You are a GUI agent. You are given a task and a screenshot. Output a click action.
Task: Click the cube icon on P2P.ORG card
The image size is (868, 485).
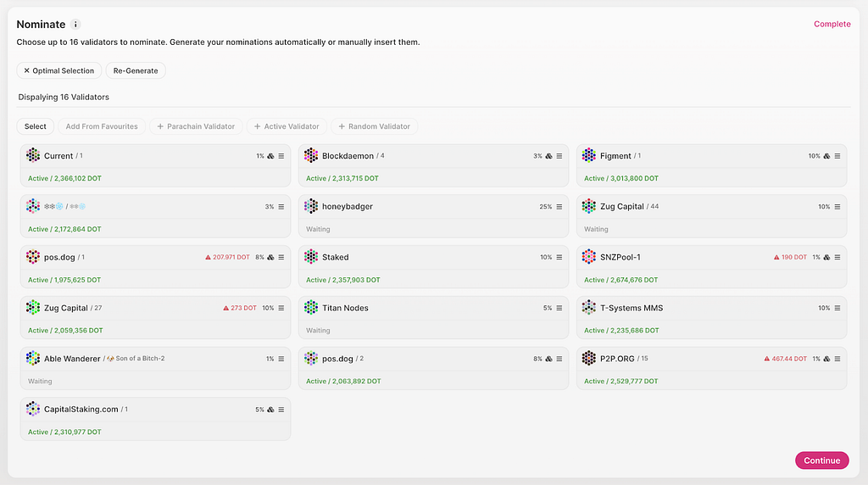(826, 359)
